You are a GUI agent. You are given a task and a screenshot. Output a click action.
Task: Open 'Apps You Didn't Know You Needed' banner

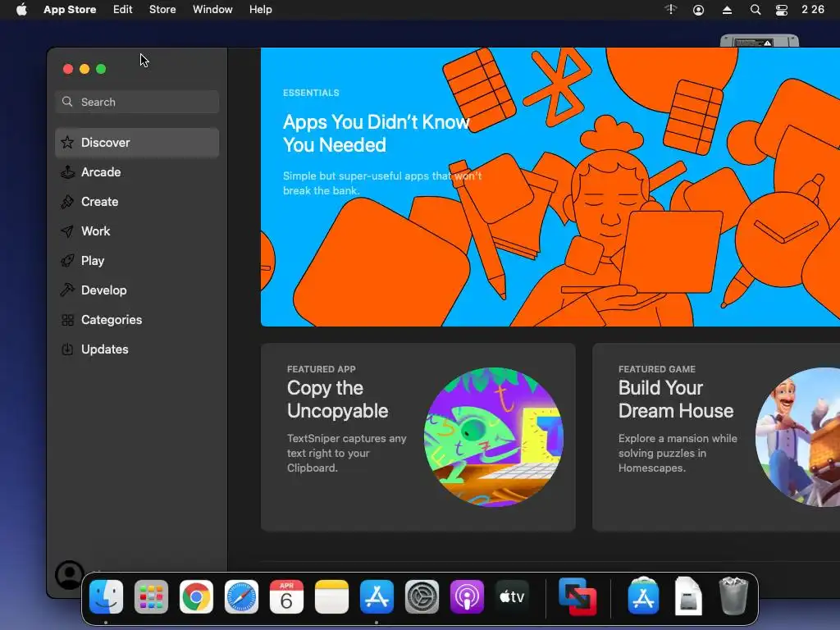pos(550,187)
